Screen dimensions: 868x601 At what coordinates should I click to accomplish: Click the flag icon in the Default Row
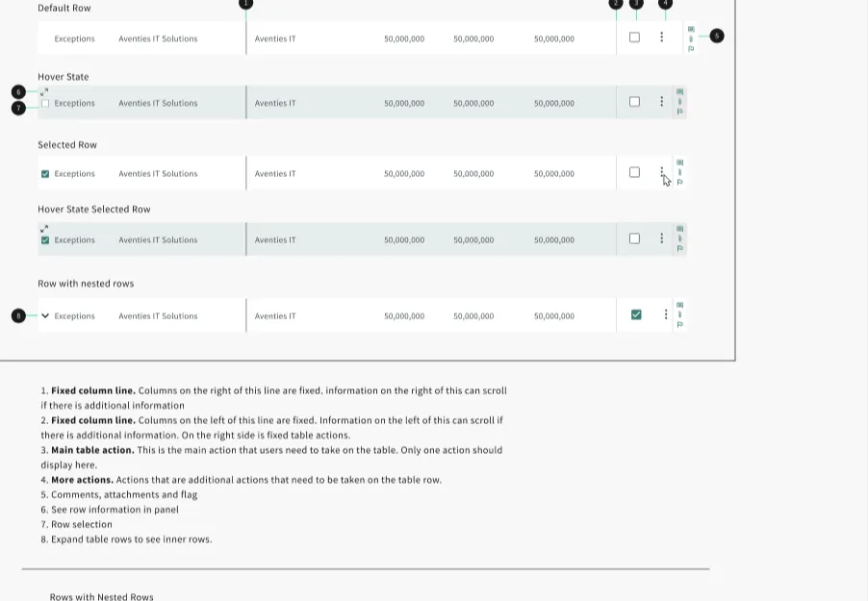[x=691, y=49]
